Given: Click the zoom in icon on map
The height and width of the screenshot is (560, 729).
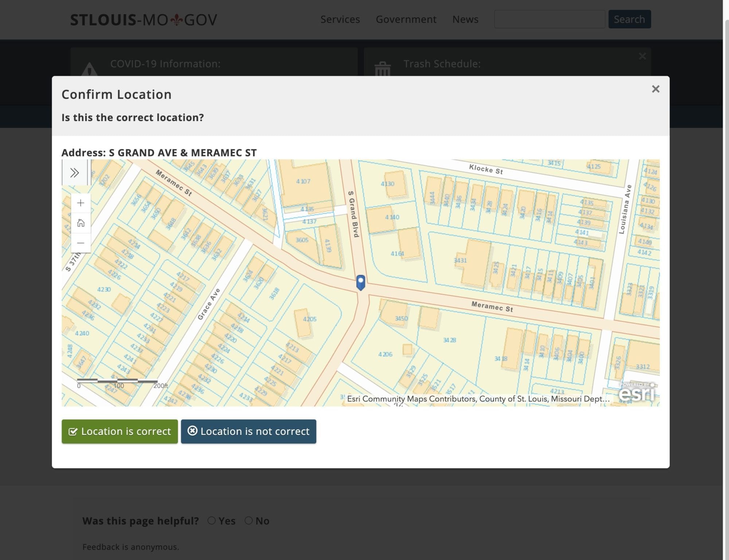Looking at the screenshot, I should coord(80,202).
